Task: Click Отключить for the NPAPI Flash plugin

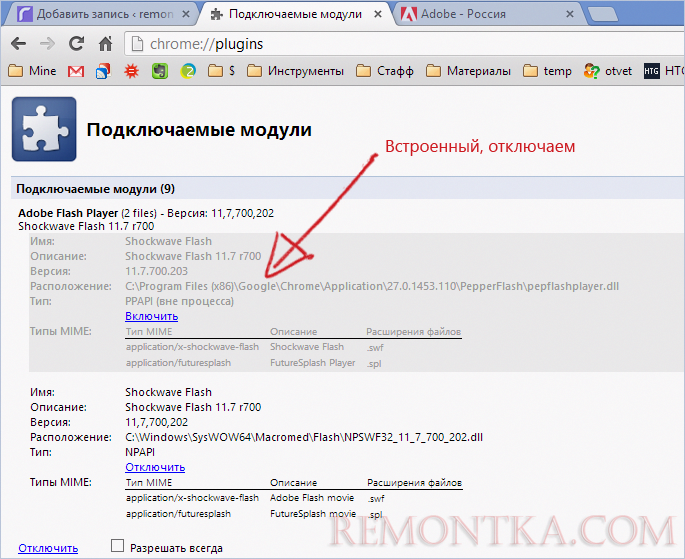Action: pos(155,467)
